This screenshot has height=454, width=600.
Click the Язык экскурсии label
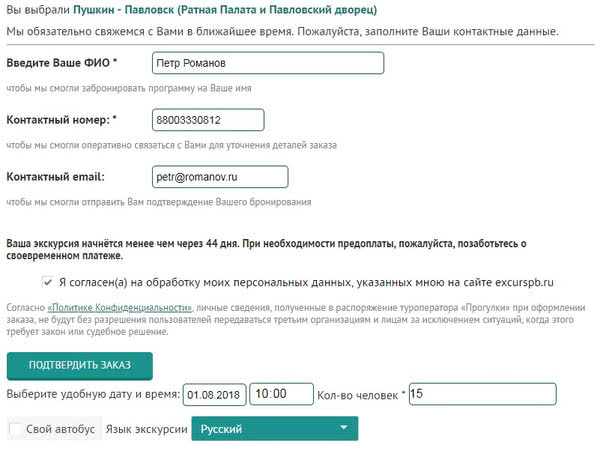click(146, 429)
